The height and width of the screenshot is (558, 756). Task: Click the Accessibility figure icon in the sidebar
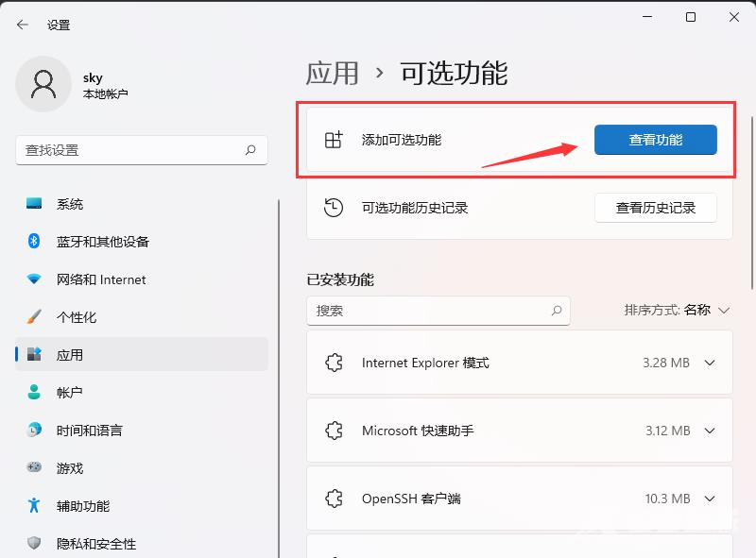34,505
